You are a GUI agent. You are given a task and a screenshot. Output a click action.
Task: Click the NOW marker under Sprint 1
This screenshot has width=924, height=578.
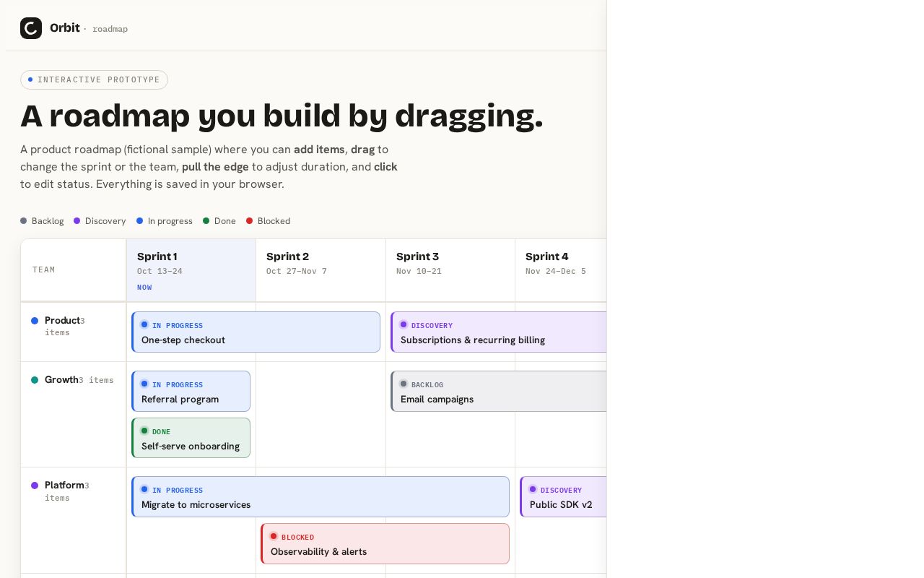point(144,288)
